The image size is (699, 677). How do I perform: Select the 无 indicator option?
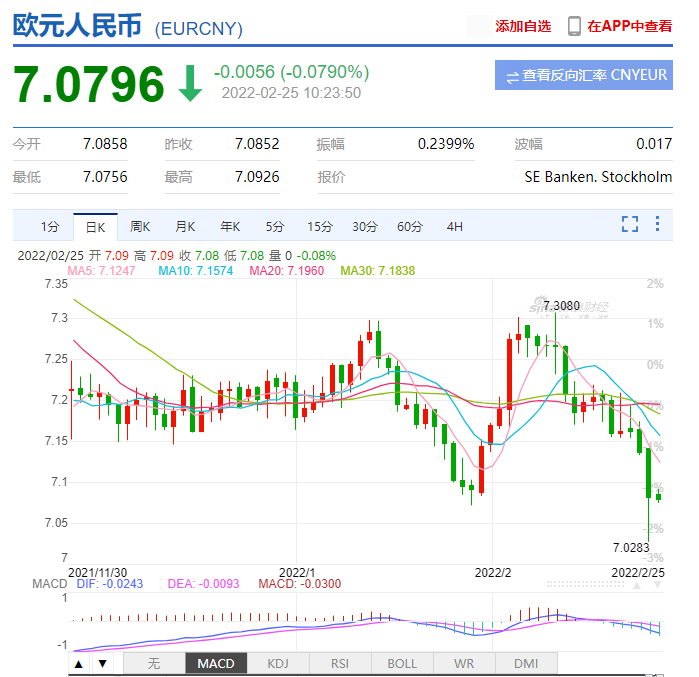154,664
